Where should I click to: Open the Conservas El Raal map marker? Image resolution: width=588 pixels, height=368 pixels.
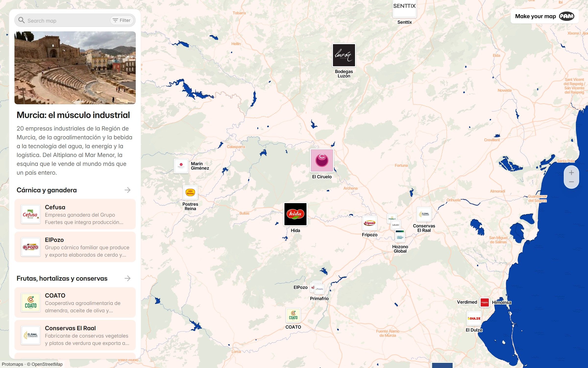(424, 214)
